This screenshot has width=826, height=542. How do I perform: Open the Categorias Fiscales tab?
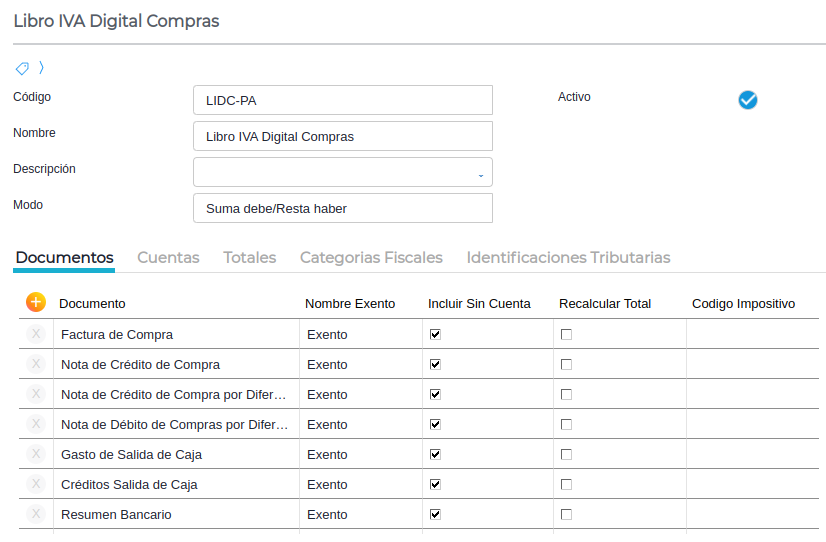371,257
